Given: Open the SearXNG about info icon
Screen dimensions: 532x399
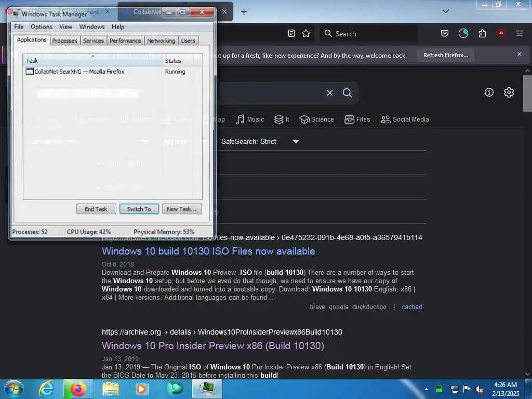Looking at the screenshot, I should [x=489, y=92].
